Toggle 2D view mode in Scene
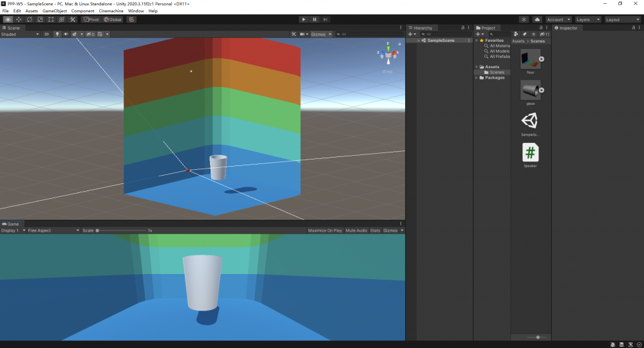644x348 pixels. click(x=46, y=34)
